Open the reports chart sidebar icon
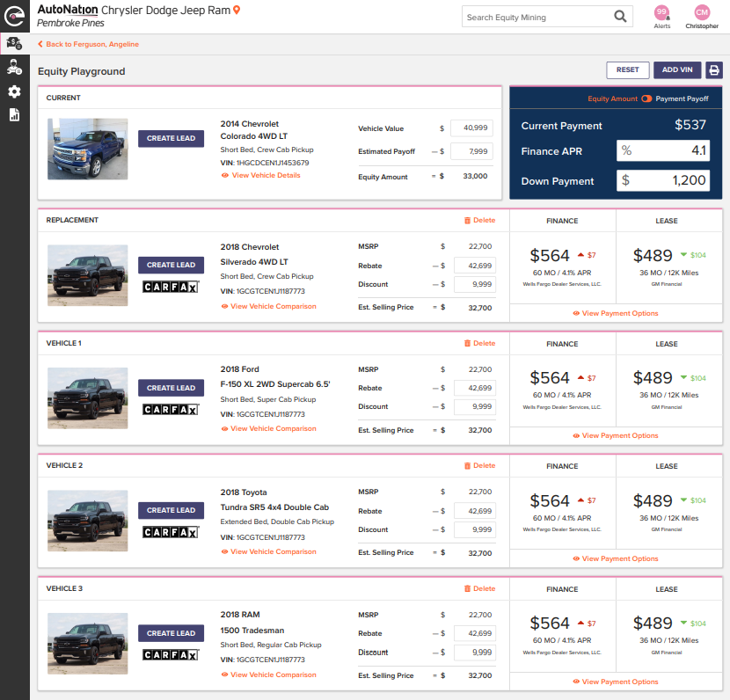This screenshot has height=700, width=730. tap(14, 114)
